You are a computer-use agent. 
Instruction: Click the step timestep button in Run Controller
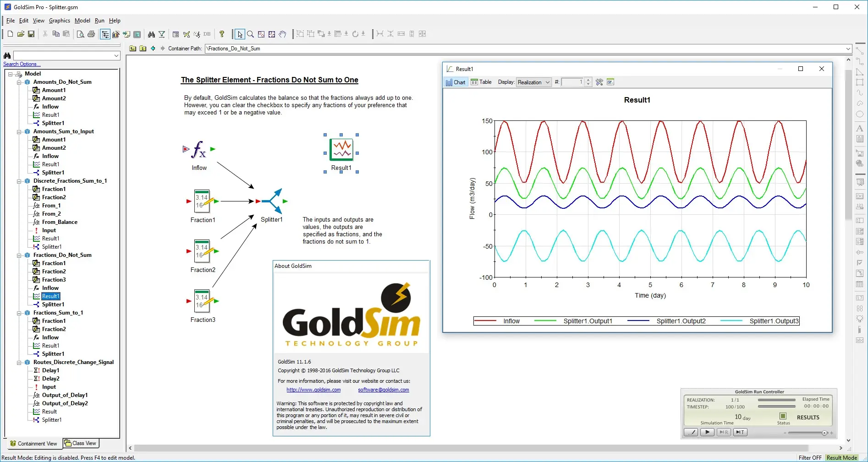[740, 432]
